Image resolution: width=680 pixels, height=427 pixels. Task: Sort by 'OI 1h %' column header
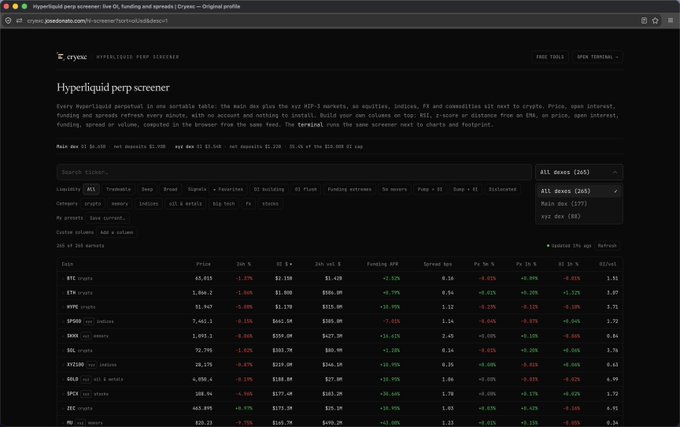[x=568, y=264]
